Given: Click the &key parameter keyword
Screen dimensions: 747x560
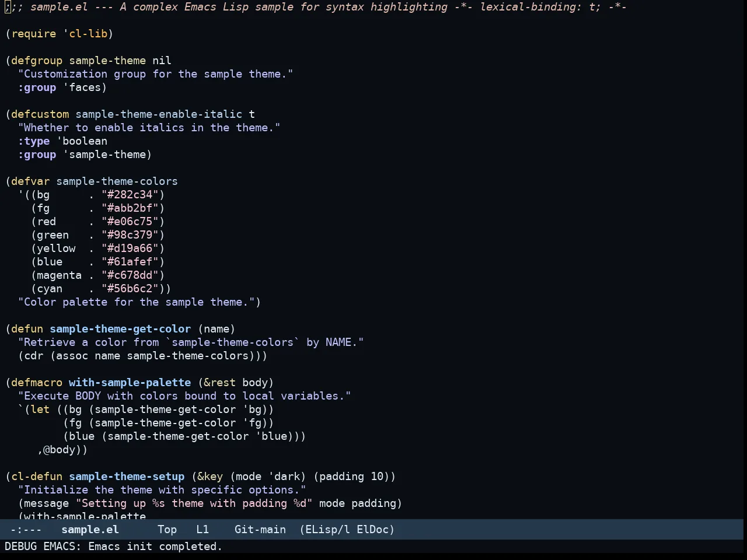Looking at the screenshot, I should tap(210, 477).
